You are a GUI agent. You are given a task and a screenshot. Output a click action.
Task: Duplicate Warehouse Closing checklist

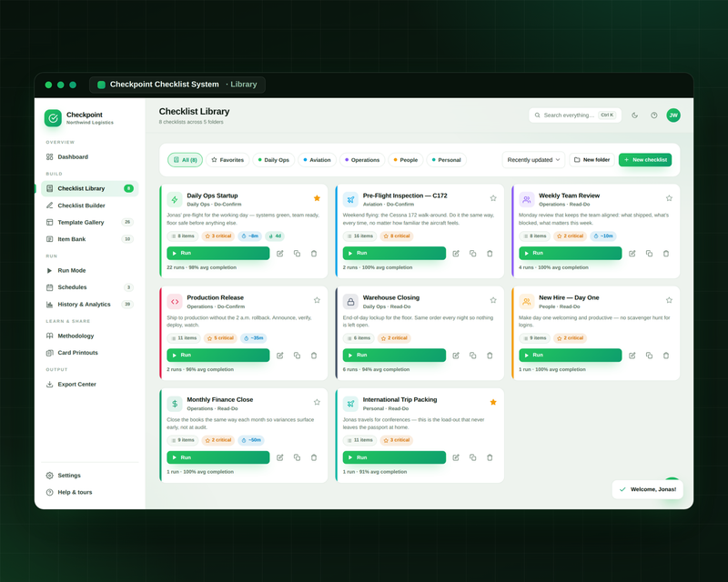click(x=472, y=356)
